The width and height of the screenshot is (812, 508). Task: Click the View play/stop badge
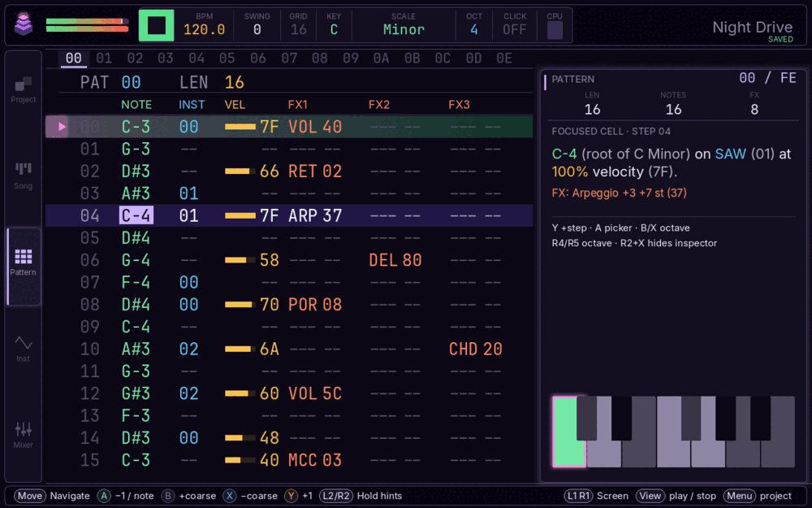pyautogui.click(x=650, y=496)
